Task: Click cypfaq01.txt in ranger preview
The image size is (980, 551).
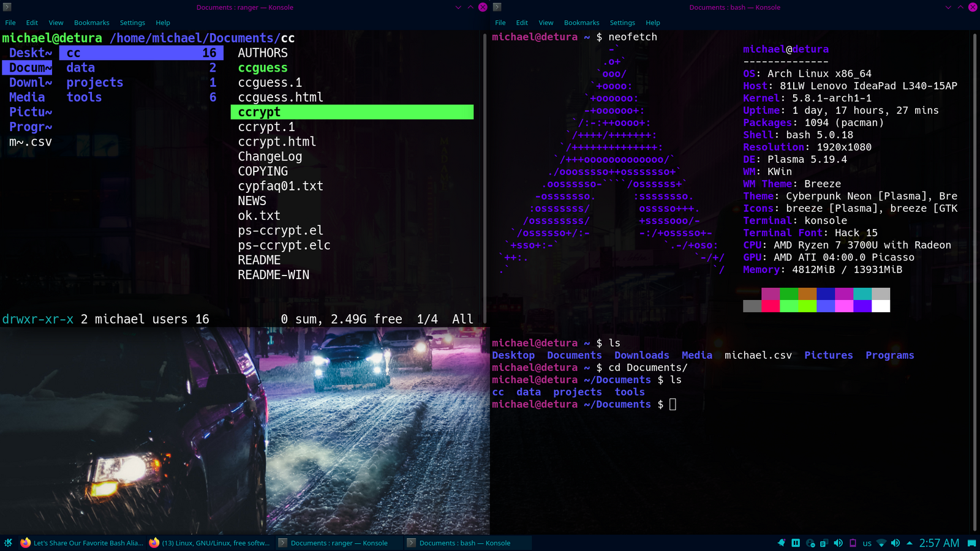Action: [x=281, y=186]
